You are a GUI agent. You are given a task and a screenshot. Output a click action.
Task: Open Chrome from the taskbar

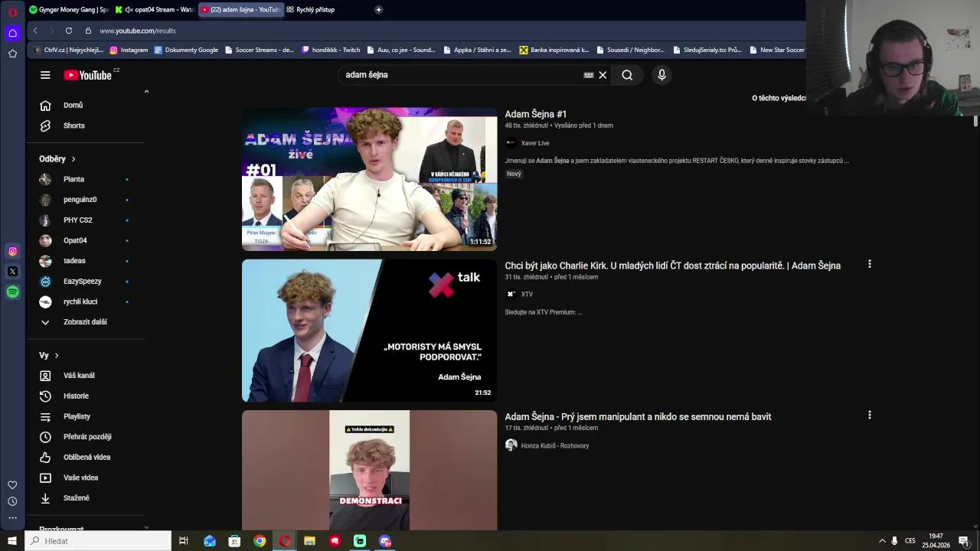point(260,541)
